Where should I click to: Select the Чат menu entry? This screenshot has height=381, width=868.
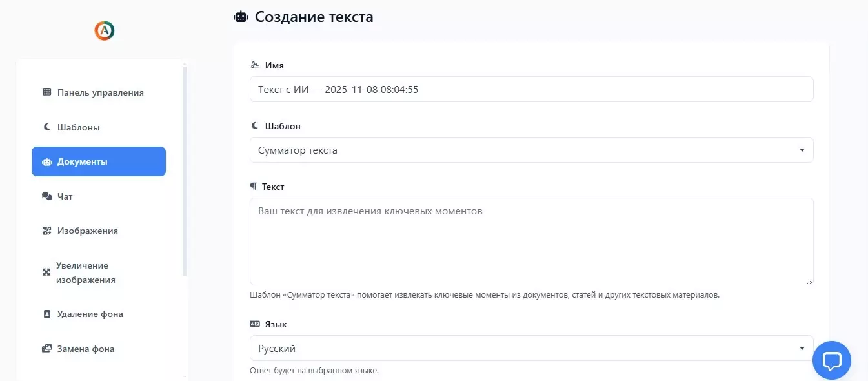pos(65,196)
